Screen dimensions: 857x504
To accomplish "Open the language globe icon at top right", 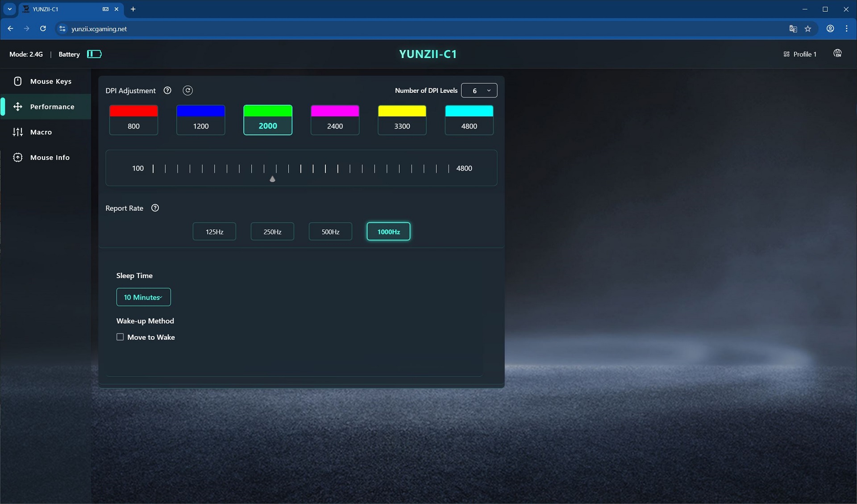I will pos(837,54).
